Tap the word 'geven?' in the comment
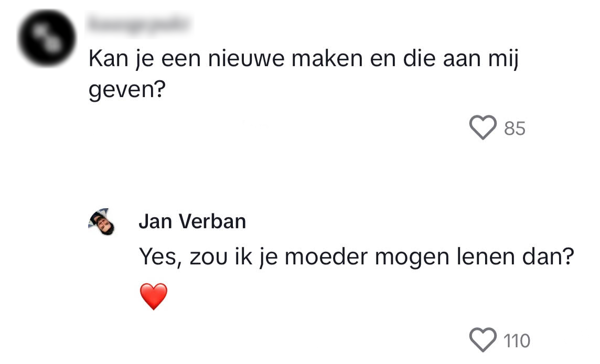Viewport: 600px width, 364px height. 128,89
